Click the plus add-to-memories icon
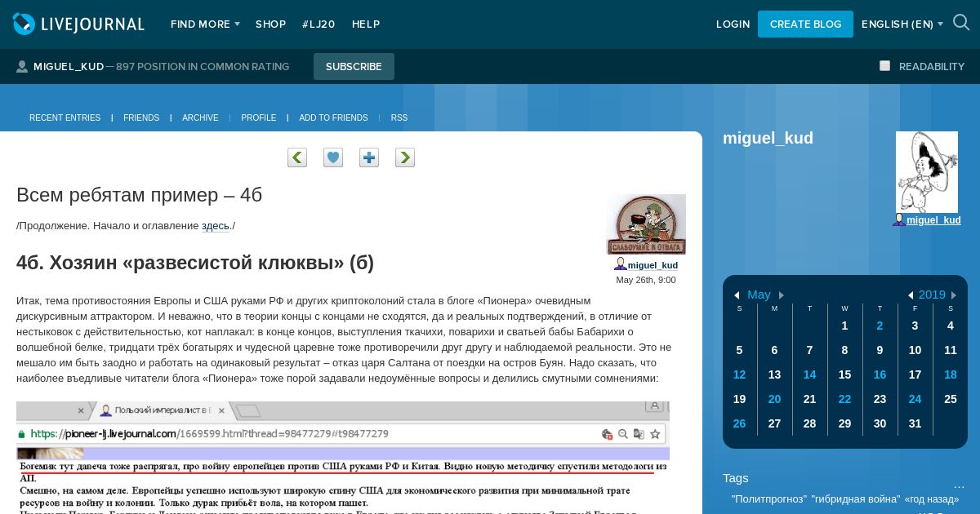This screenshot has width=980, height=514. pyautogui.click(x=369, y=157)
